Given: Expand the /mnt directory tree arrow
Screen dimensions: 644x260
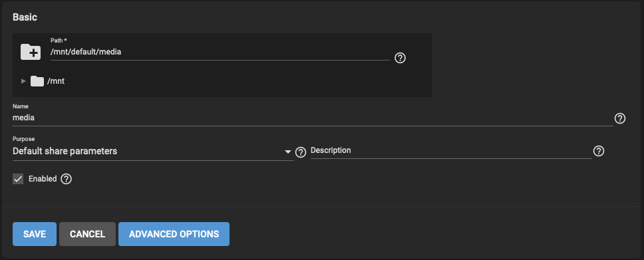Looking at the screenshot, I should 23,81.
